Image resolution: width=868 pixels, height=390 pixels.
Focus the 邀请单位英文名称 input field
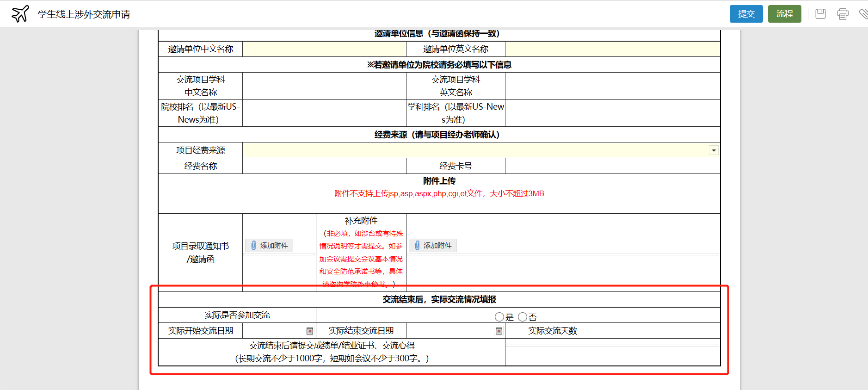[612, 49]
